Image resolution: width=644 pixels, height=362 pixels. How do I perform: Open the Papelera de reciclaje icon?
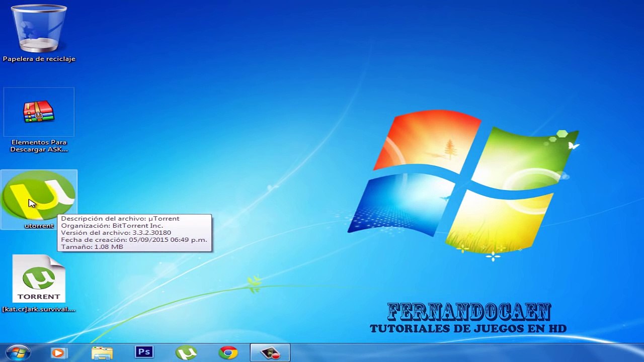(39, 29)
